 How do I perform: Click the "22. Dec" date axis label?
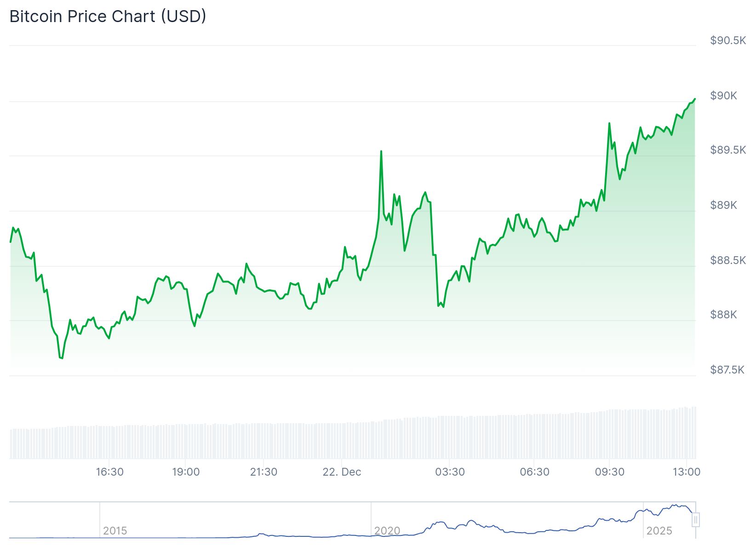tap(342, 472)
